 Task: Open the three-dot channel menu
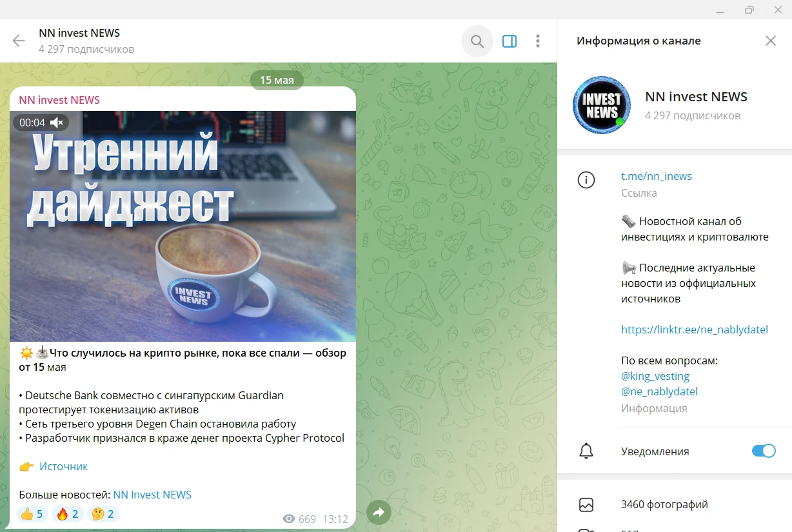point(538,41)
